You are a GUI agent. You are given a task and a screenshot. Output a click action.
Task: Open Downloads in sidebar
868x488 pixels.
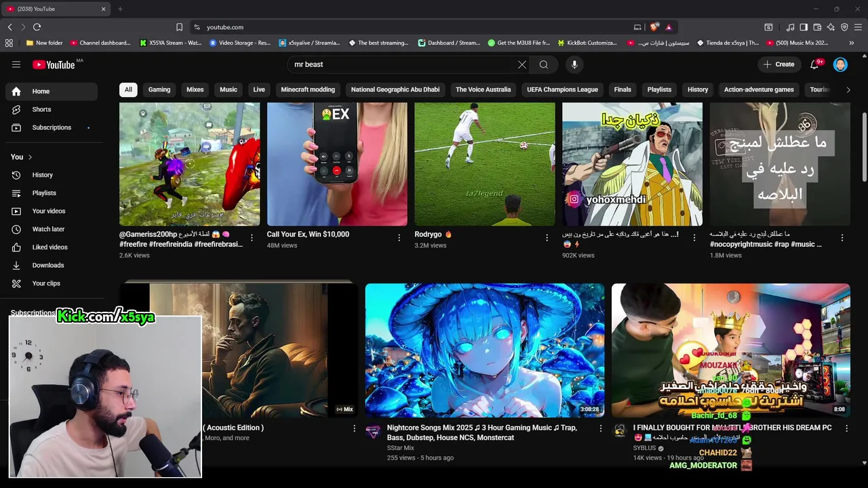[x=52, y=266]
